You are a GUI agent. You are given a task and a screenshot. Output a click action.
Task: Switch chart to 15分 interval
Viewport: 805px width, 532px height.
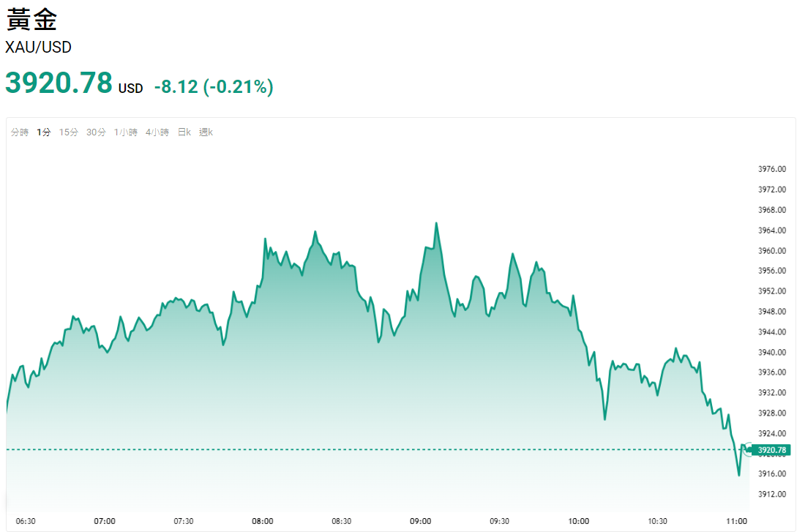[x=68, y=132]
